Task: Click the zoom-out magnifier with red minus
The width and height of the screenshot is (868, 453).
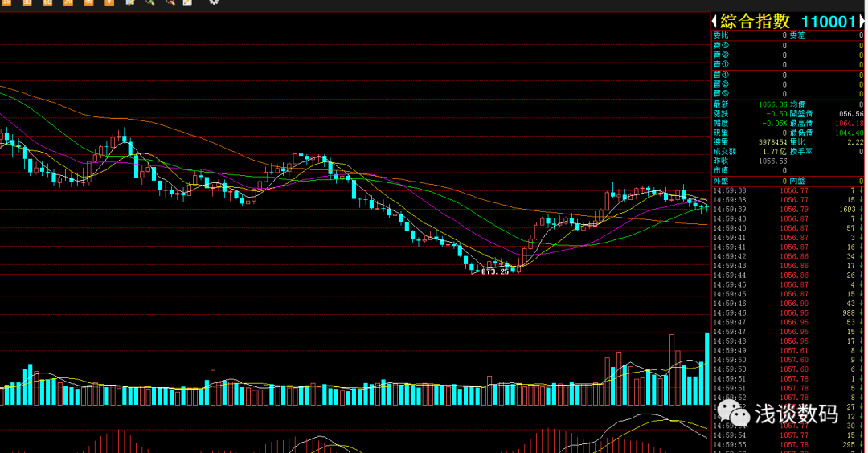Action: 170,2
